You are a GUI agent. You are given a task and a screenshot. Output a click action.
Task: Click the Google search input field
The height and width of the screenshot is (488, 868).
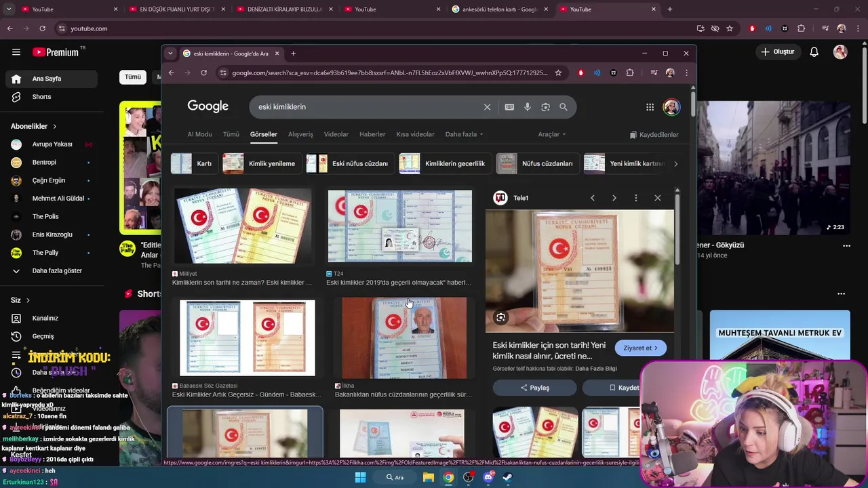point(366,107)
